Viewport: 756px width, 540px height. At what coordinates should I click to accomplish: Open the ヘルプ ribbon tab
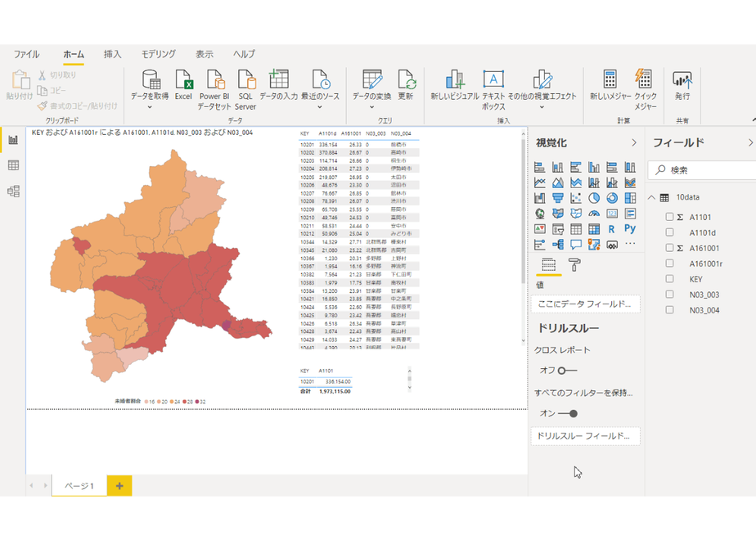[x=244, y=54]
